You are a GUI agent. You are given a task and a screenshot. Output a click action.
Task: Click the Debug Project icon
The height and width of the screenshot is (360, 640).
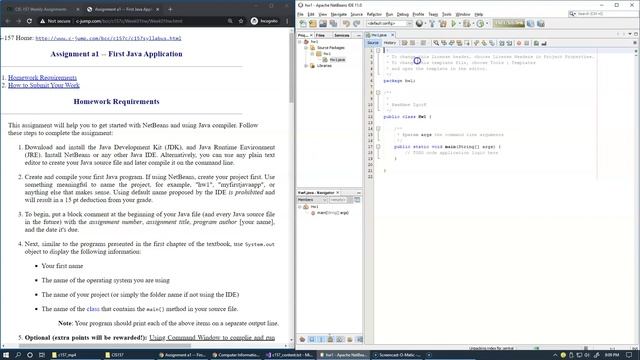pyautogui.click(x=467, y=24)
